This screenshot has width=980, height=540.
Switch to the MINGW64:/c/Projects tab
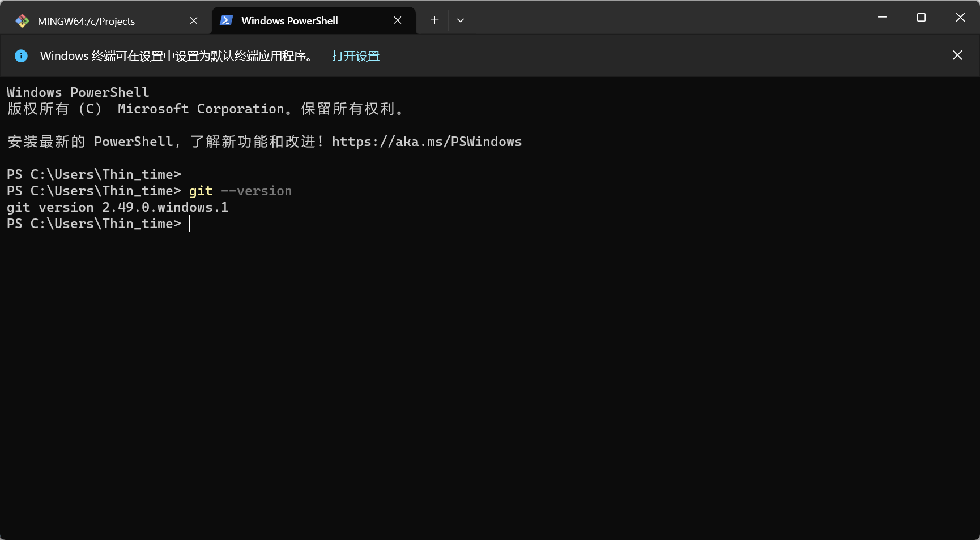(x=106, y=21)
